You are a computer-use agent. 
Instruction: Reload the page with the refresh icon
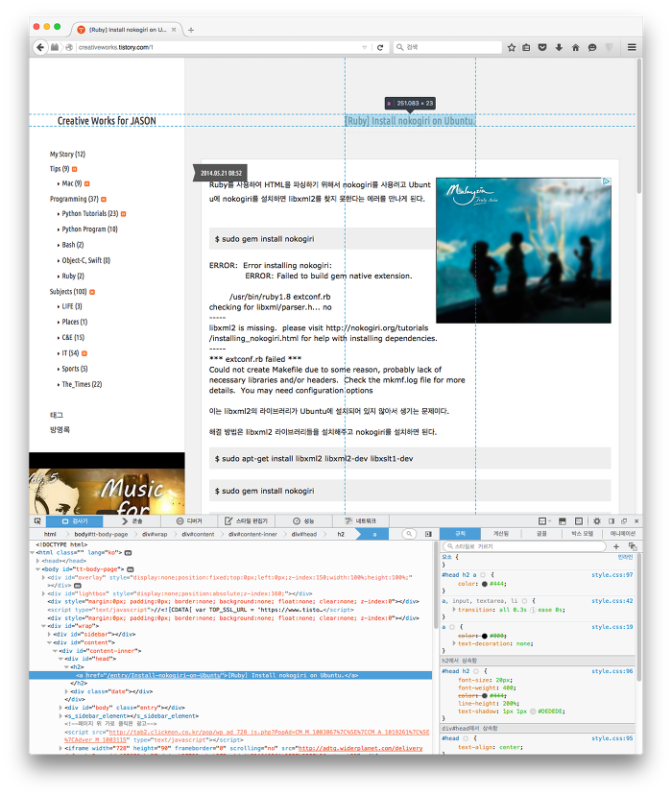coord(379,47)
